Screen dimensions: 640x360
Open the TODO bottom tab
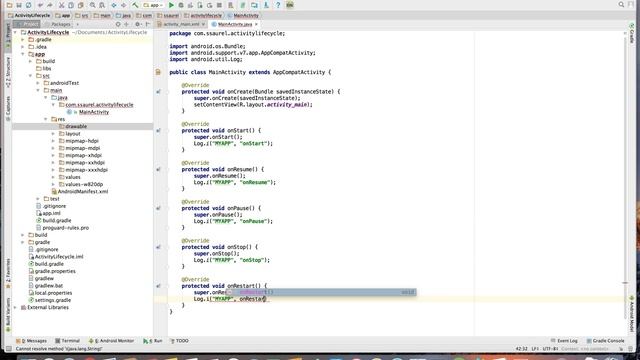(179, 341)
